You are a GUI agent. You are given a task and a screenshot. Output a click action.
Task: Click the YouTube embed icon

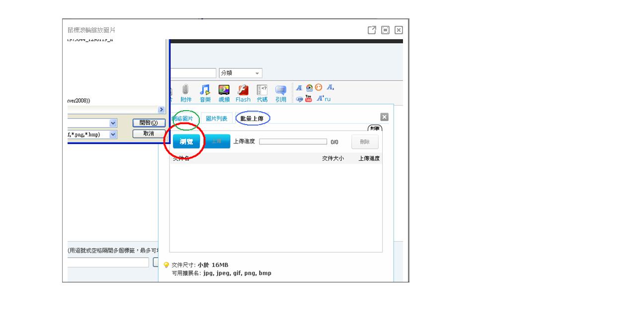(309, 98)
